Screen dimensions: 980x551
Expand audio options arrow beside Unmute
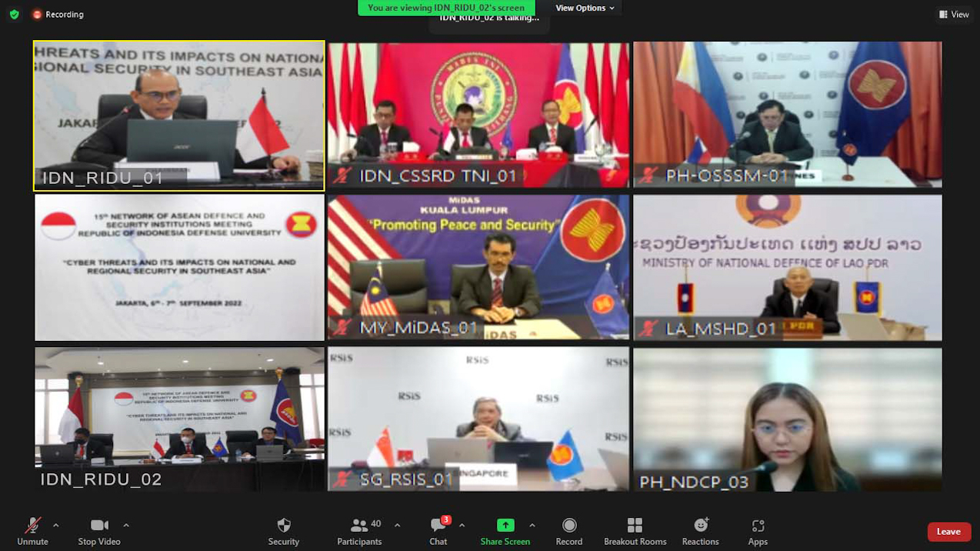point(56,525)
